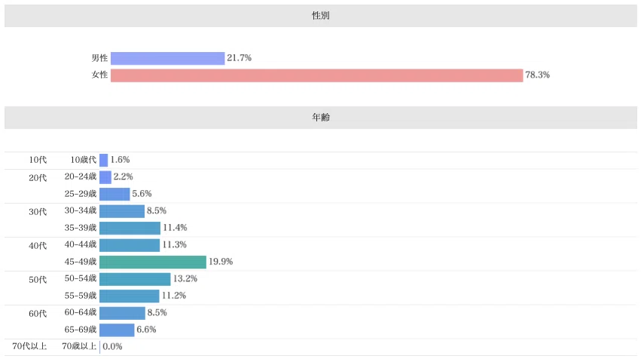Screen dimensions: 644x359
Task: Select the 25-29歳 bar showing 5.6%
Action: pos(114,194)
